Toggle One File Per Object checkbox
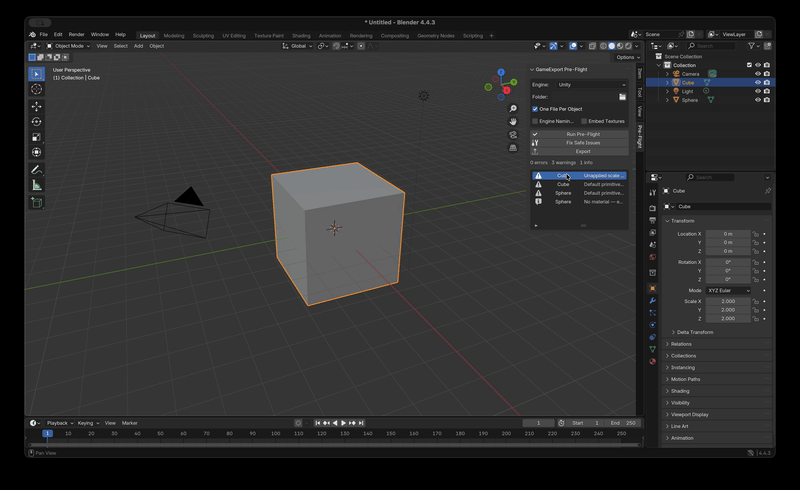The width and height of the screenshot is (800, 490). [535, 109]
